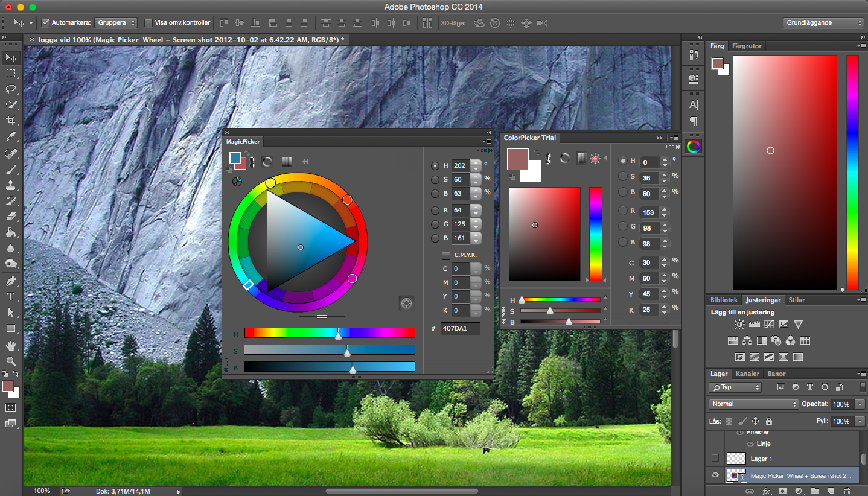Delete layer with the trash icon

coord(847,491)
